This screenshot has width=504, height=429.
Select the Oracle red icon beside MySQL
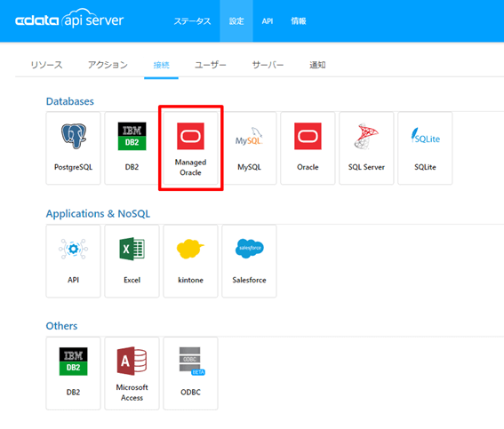[308, 136]
